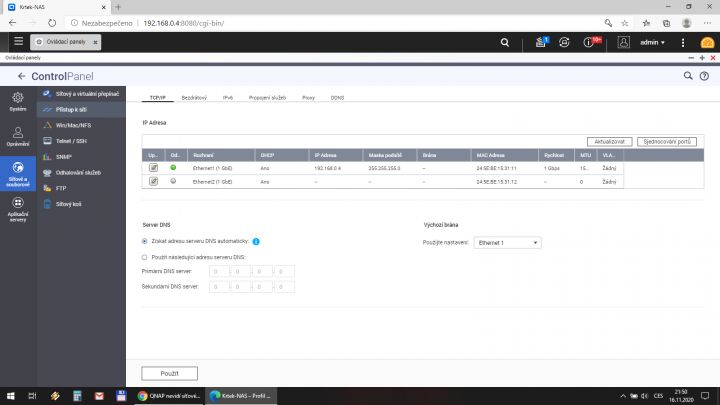Open the calculator taskbar icon
The width and height of the screenshot is (720, 405).
tap(77, 396)
